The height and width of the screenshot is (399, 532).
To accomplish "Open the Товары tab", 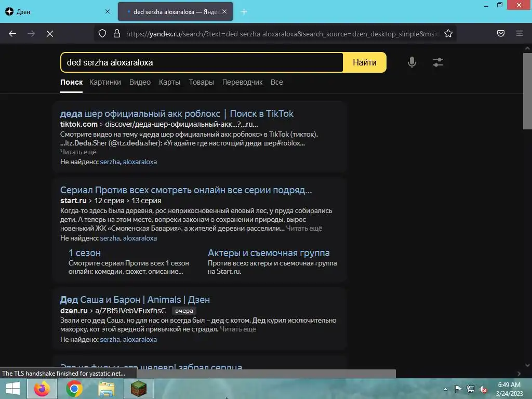I will point(201,82).
